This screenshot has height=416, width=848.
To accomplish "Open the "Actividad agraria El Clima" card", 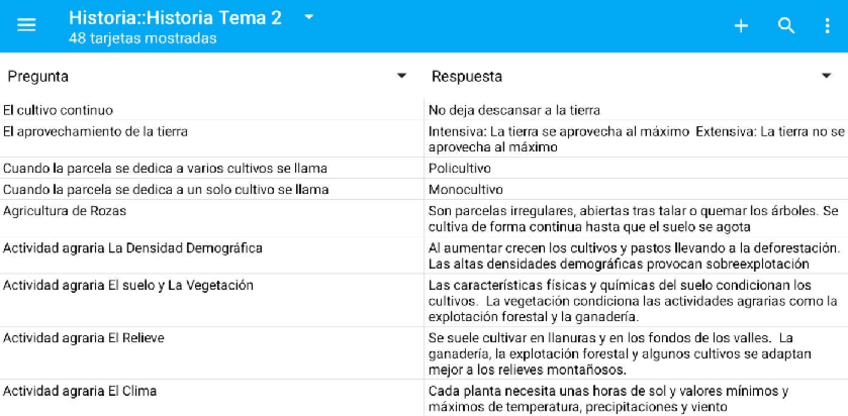I will tap(80, 391).
